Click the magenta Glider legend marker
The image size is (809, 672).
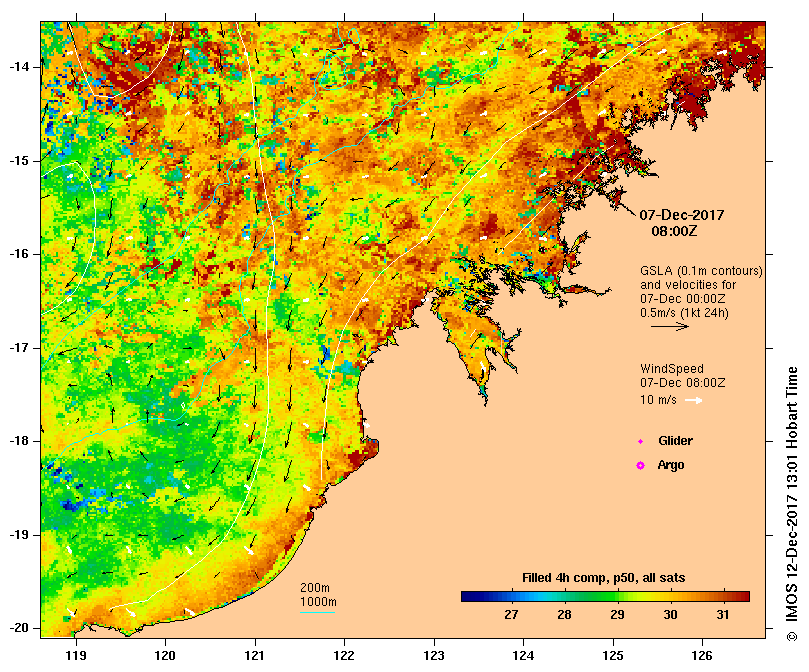click(640, 442)
